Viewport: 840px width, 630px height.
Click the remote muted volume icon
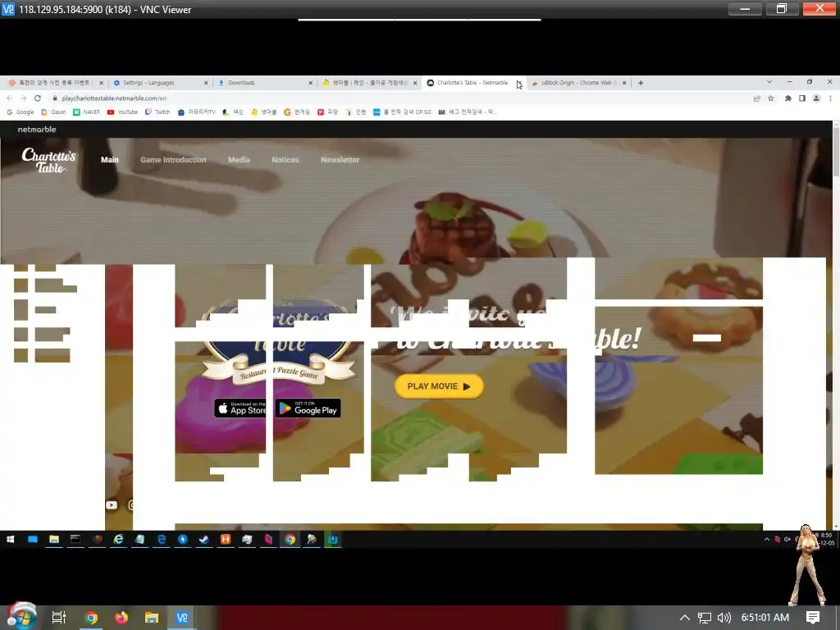(787, 539)
